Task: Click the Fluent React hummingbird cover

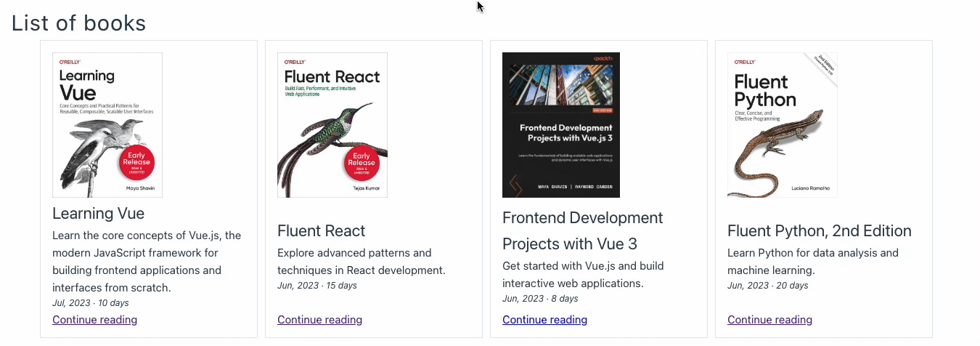Action: 332,124
